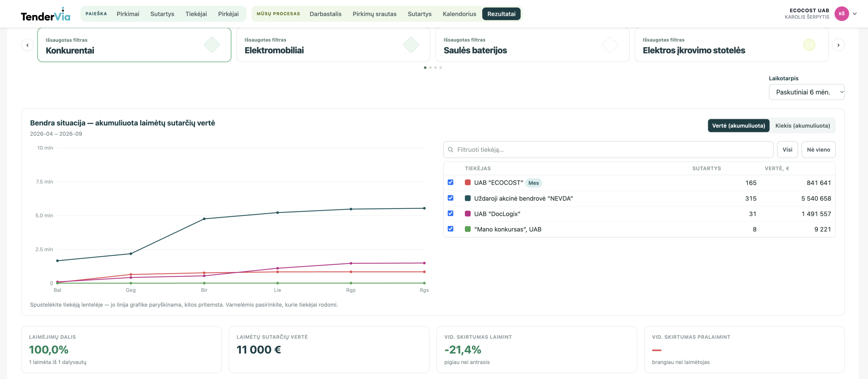The height and width of the screenshot is (379, 868).
Task: Open Pirkėjai in the search menu
Action: click(228, 14)
